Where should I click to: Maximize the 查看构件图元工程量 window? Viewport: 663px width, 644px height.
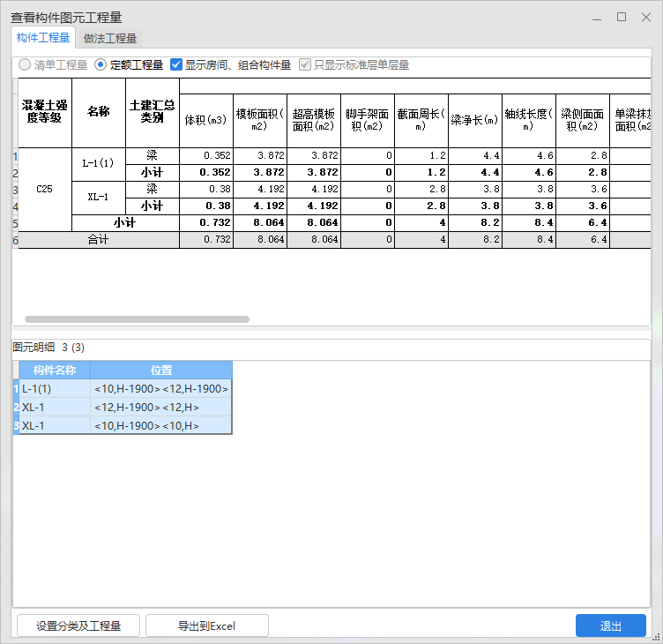622,18
